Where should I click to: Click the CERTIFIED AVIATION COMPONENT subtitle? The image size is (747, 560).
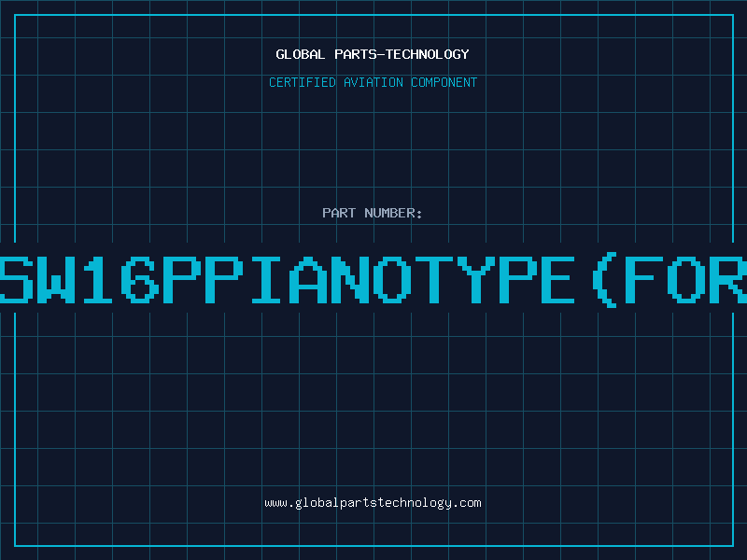coord(373,82)
